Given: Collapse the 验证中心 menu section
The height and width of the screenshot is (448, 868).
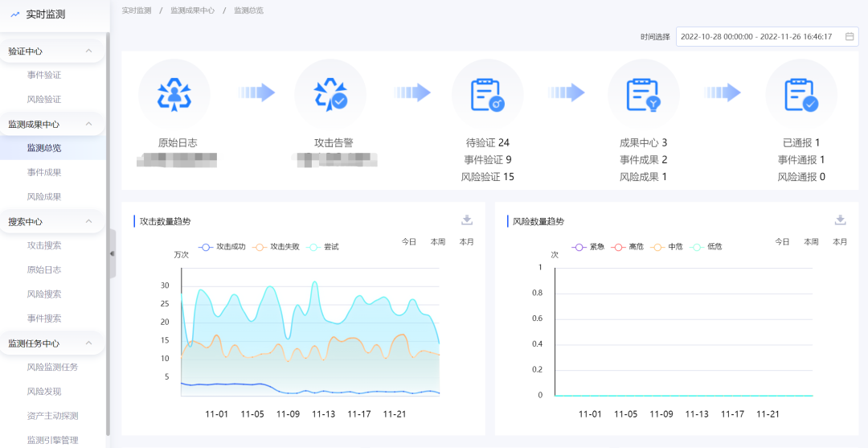Looking at the screenshot, I should [x=88, y=51].
